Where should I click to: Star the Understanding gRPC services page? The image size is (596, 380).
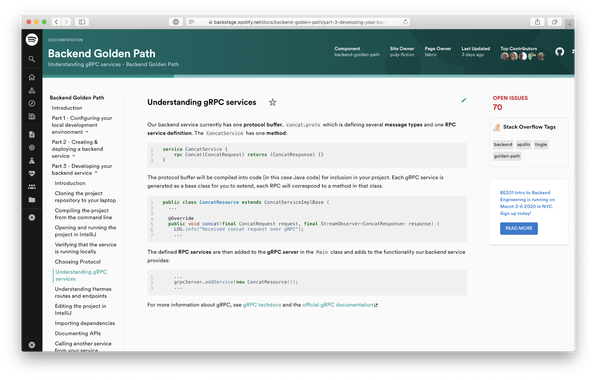tap(273, 102)
